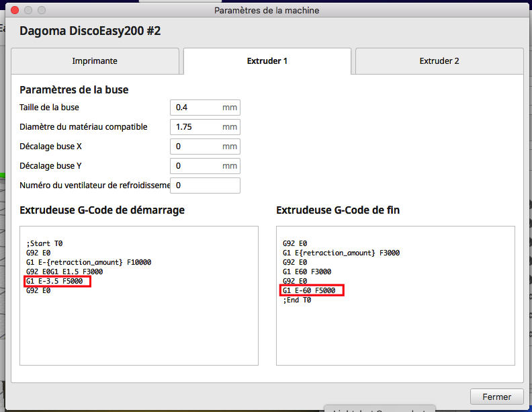Image resolution: width=532 pixels, height=412 pixels.
Task: Edit Diamètre du matériau compatible field
Action: (206, 127)
